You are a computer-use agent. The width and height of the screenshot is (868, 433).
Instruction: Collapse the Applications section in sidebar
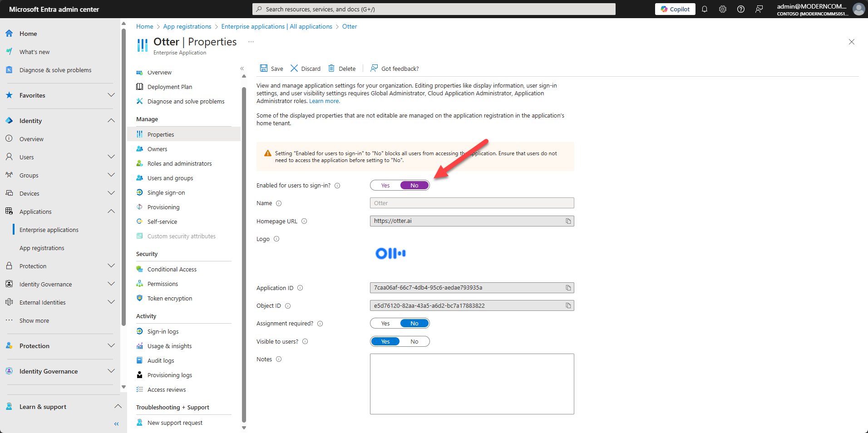click(x=111, y=211)
